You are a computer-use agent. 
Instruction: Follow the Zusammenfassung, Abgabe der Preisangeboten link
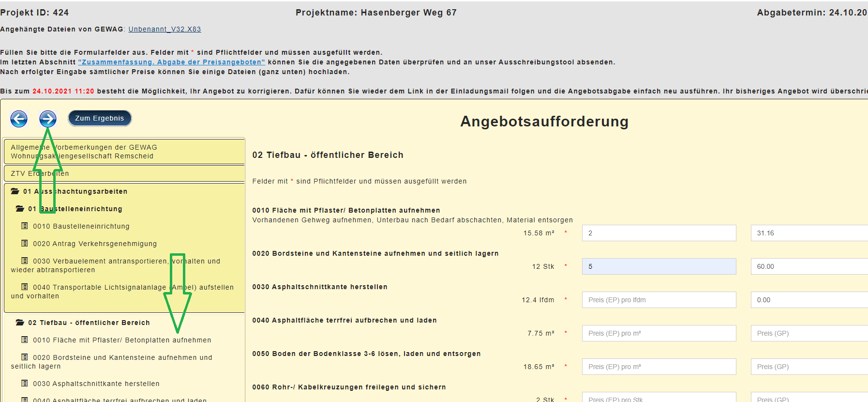pos(171,62)
